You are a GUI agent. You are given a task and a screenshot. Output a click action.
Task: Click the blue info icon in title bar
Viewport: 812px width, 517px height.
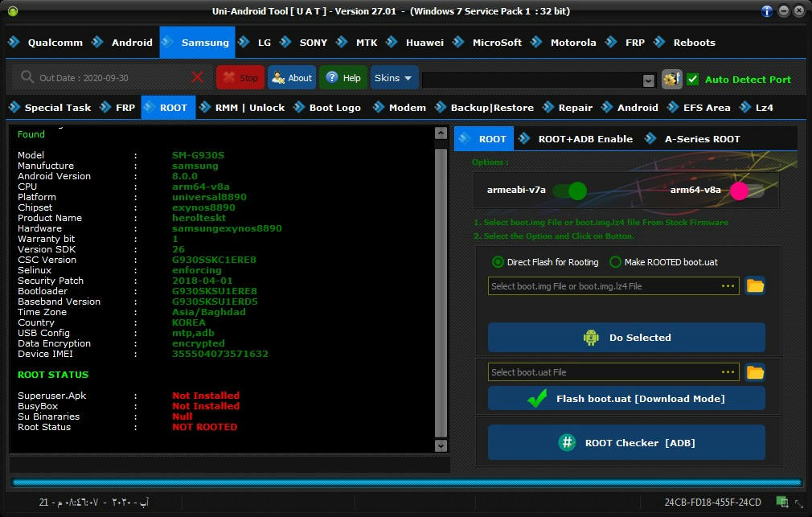767,11
